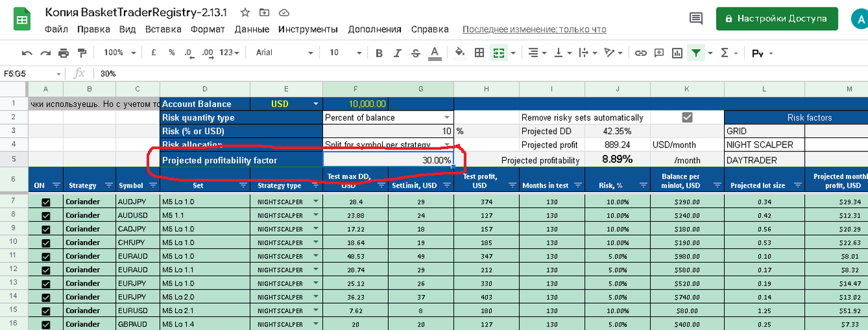
Task: Uncheck the ON box for AUDJPY row
Action: click(46, 202)
